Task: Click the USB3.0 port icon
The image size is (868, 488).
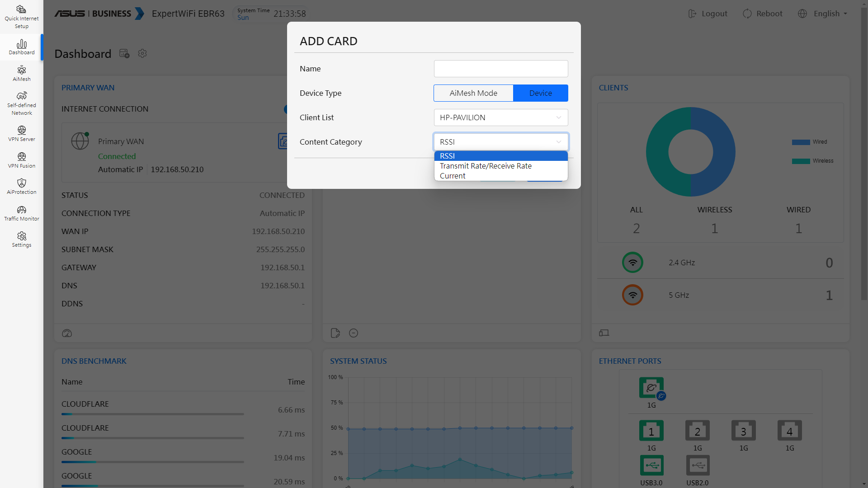Action: (x=651, y=465)
